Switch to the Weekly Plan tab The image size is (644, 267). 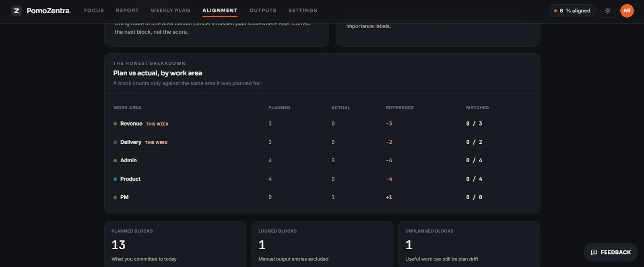point(171,10)
